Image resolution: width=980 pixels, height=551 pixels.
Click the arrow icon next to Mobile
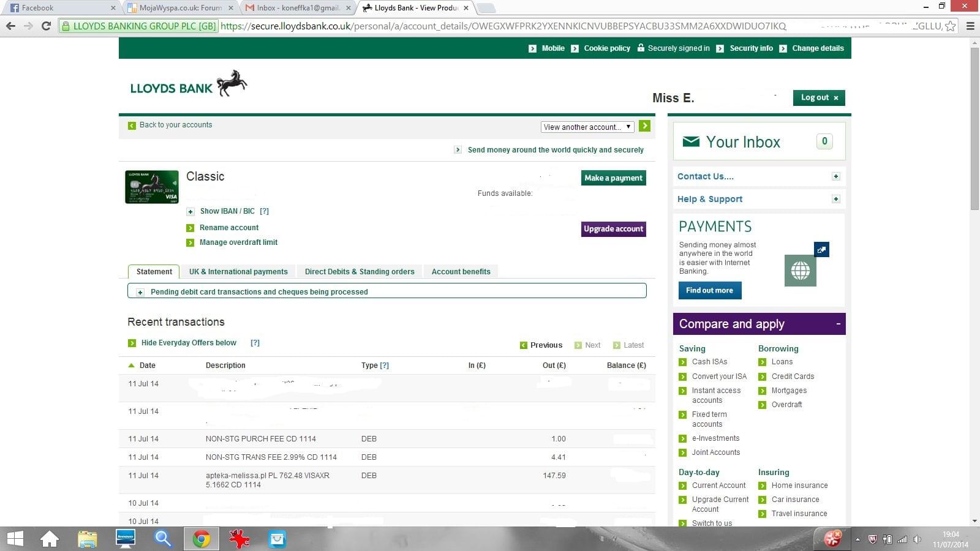(x=532, y=48)
